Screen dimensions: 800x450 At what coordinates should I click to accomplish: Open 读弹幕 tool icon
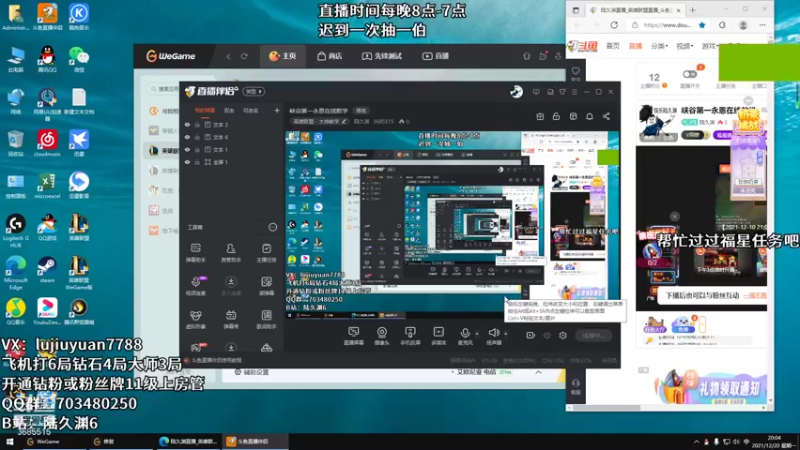(266, 286)
